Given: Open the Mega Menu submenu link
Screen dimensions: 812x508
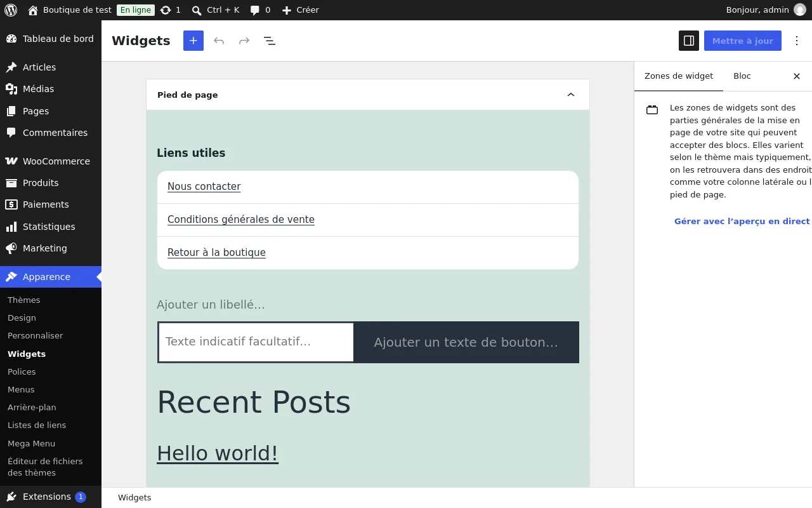Looking at the screenshot, I should pos(31,443).
